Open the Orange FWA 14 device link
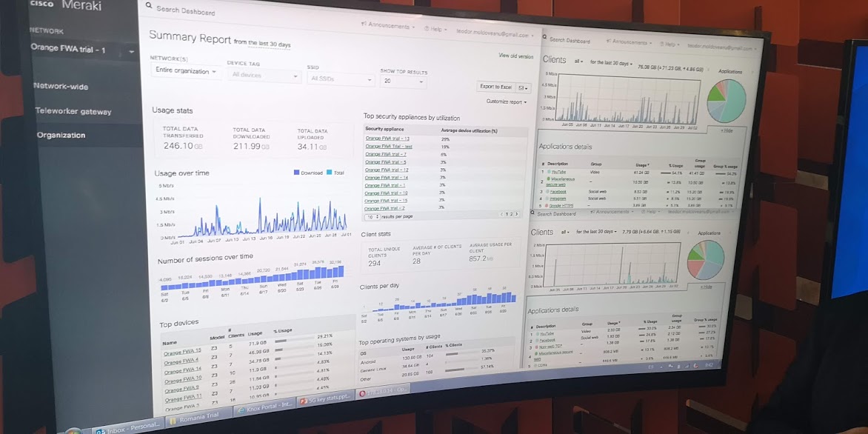868x434 pixels. pos(183,371)
